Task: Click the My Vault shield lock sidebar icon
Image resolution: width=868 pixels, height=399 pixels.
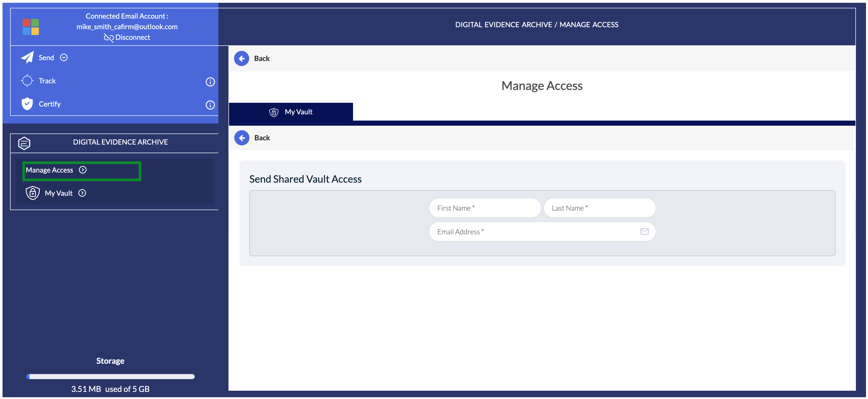Action: [x=33, y=193]
